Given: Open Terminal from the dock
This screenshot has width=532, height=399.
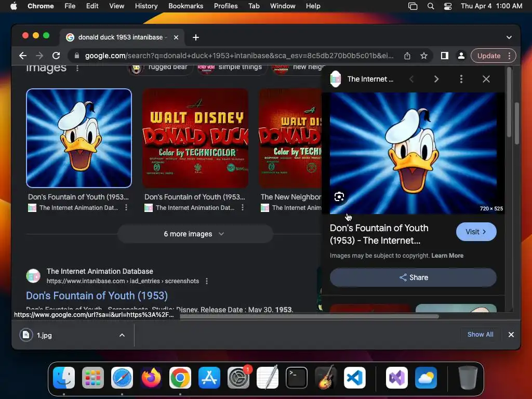Looking at the screenshot, I should 297,378.
